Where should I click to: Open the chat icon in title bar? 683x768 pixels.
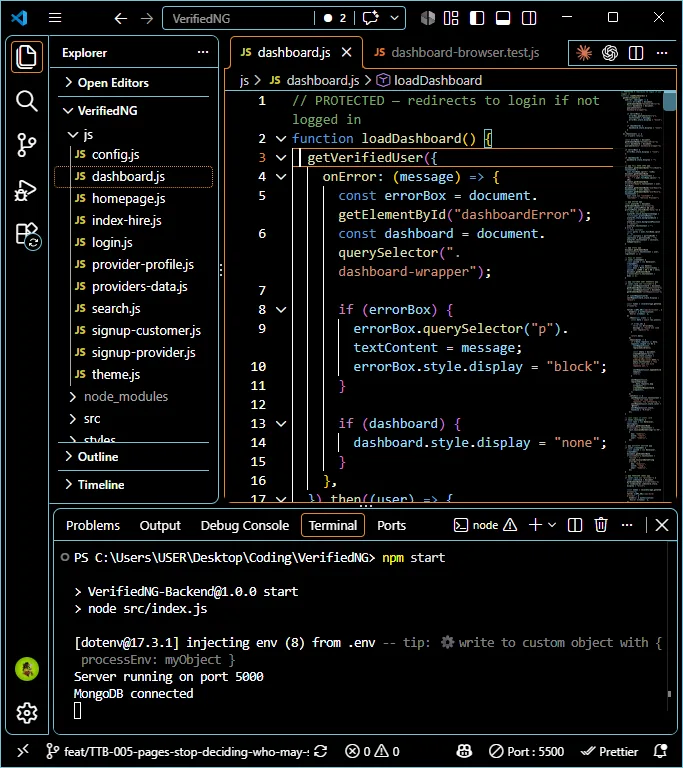coord(371,18)
